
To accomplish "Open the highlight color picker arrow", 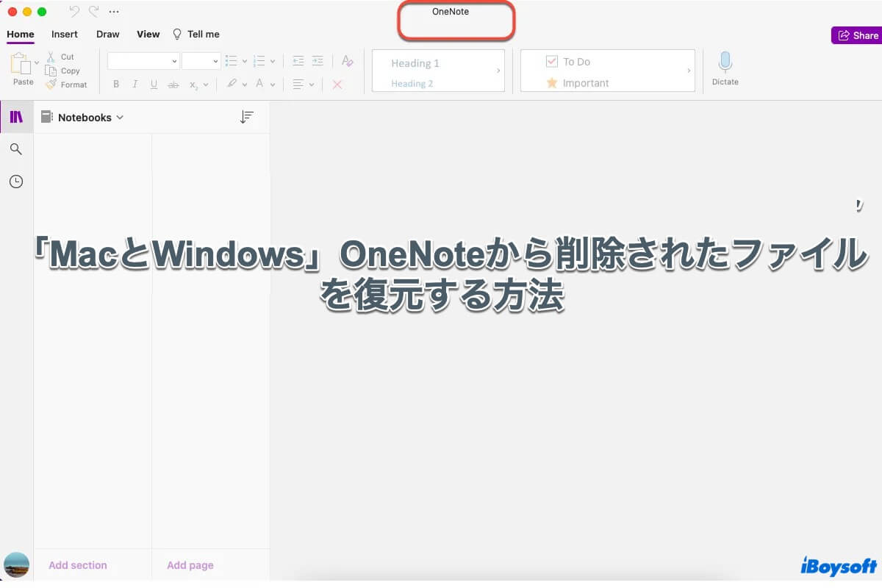I will point(245,85).
